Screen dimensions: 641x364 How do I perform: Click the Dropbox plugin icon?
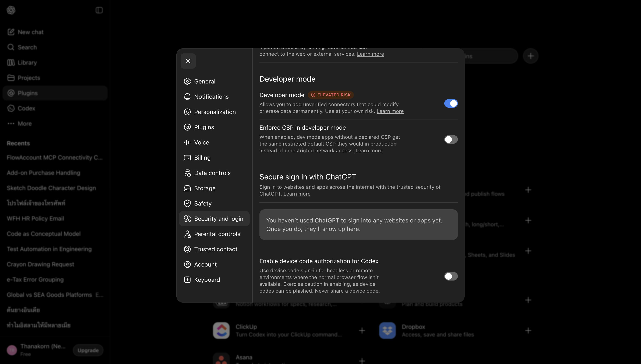[x=387, y=331]
